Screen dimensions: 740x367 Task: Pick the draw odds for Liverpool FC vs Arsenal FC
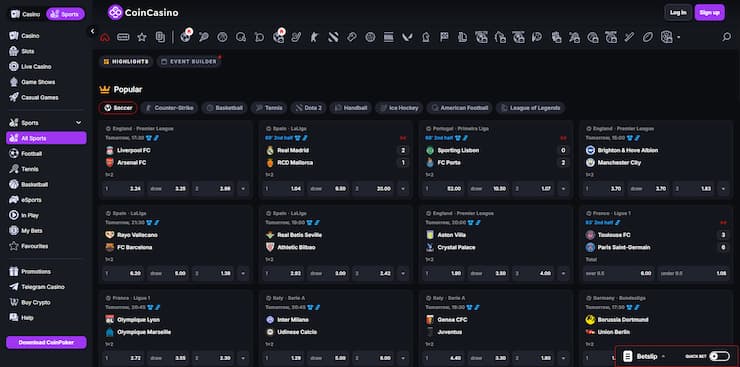(168, 189)
